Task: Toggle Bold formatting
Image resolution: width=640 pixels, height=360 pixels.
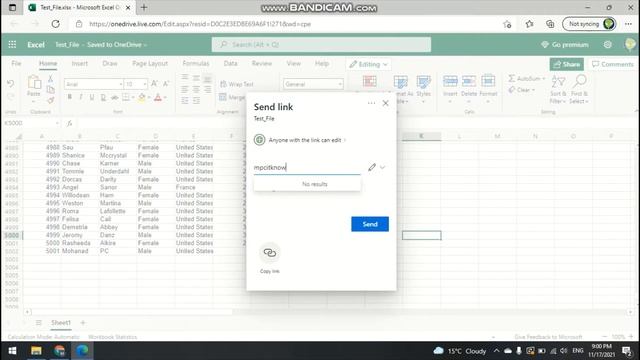Action: pos(69,97)
